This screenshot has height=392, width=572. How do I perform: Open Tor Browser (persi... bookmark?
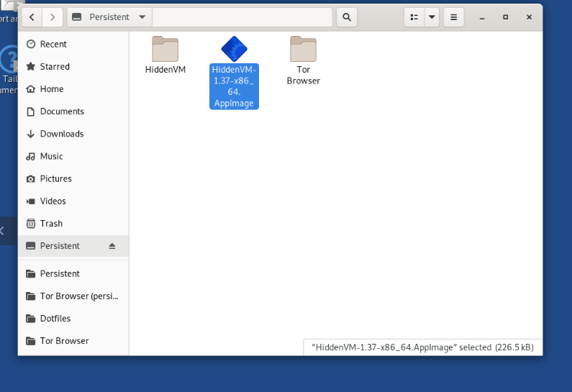[x=73, y=296]
